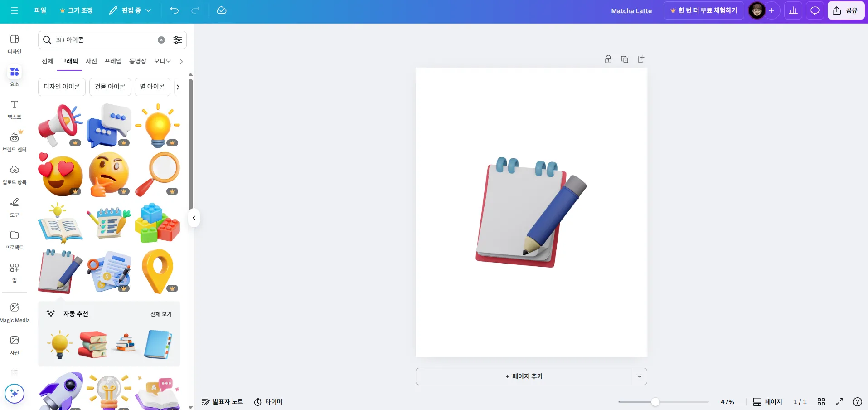The image size is (868, 410).
Task: Open the grid view of pages
Action: [821, 402]
